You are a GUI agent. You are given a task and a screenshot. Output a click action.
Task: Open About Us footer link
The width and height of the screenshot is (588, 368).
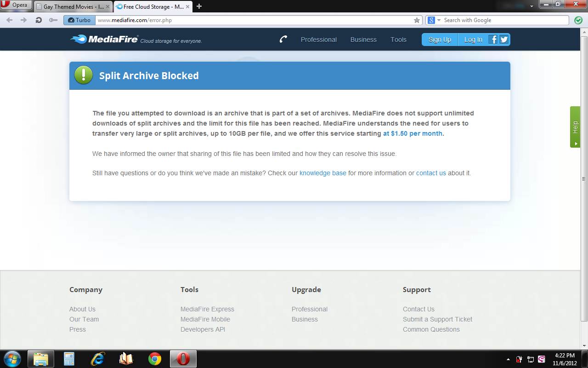[82, 309]
